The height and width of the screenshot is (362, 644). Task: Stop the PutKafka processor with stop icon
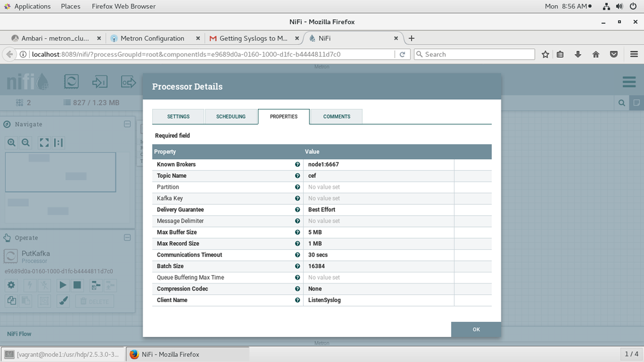pos(77,285)
